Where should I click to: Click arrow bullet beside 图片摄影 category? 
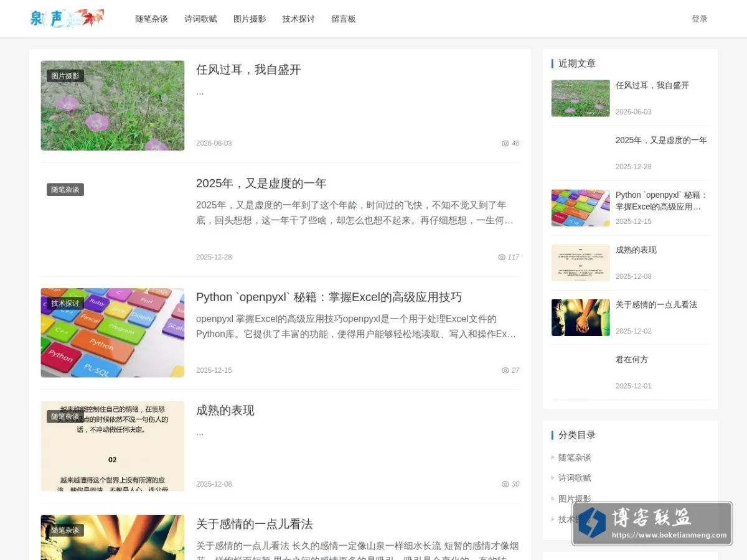pyautogui.click(x=553, y=498)
